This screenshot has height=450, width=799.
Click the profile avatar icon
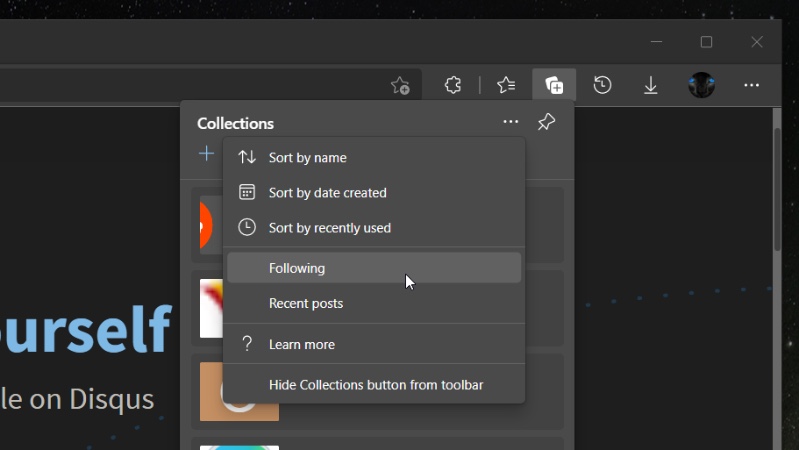click(x=701, y=86)
